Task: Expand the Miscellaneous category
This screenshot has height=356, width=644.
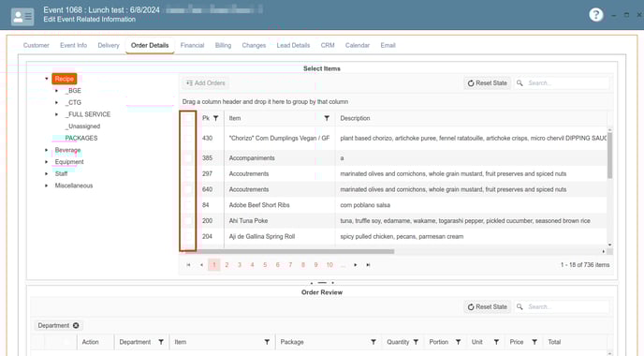Action: point(47,185)
